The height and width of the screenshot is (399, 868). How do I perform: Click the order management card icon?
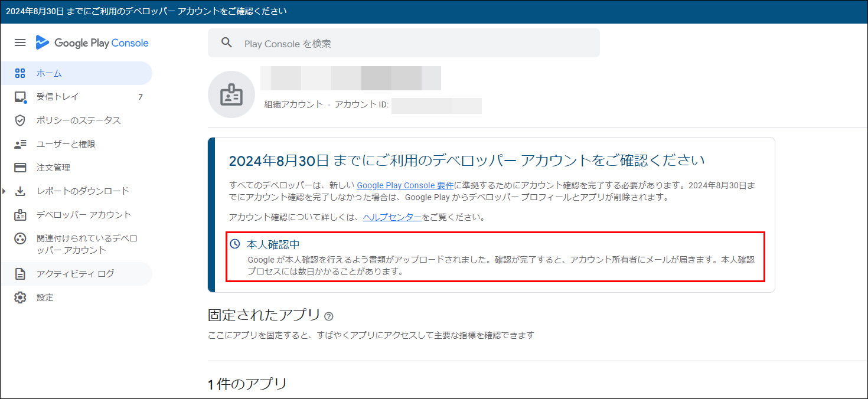coord(20,168)
